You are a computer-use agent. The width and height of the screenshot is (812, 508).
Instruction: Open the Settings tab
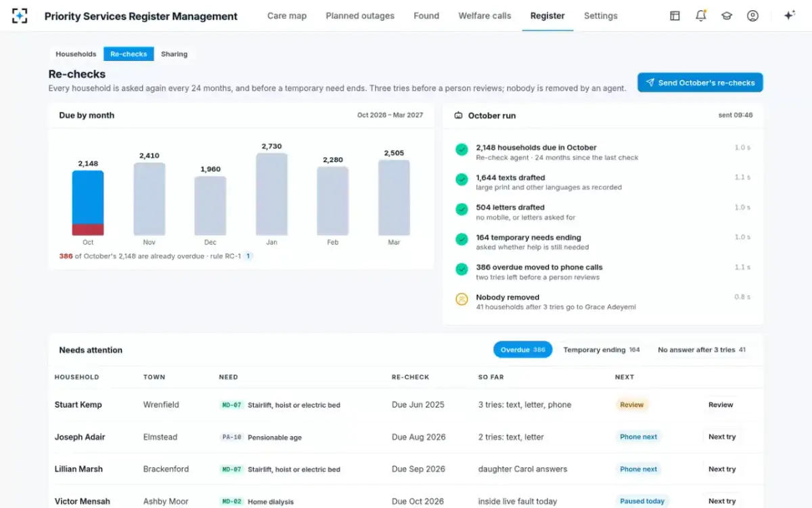(x=601, y=16)
